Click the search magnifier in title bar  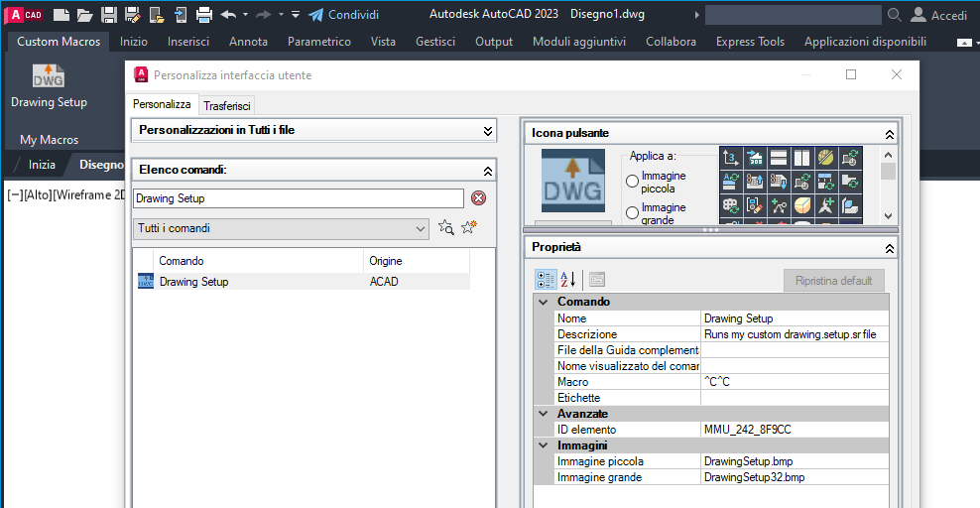(895, 14)
